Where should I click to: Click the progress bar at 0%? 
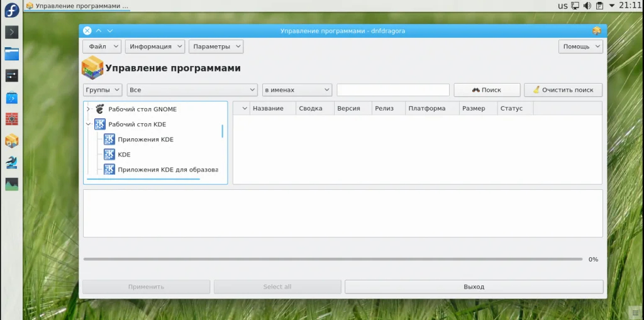(x=333, y=259)
